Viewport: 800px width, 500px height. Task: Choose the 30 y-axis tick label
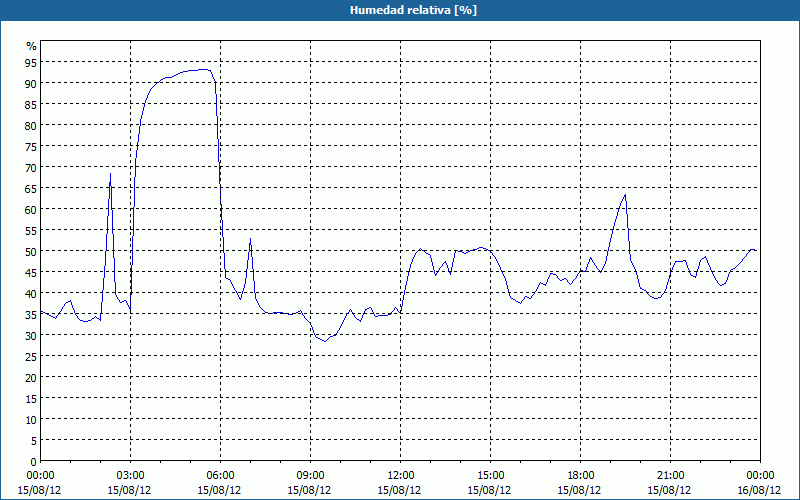(31, 336)
